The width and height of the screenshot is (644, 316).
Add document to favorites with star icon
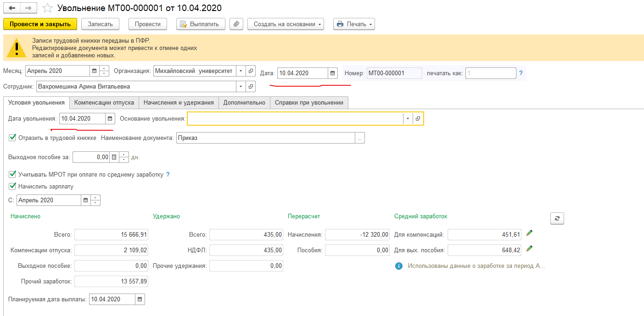coord(47,8)
